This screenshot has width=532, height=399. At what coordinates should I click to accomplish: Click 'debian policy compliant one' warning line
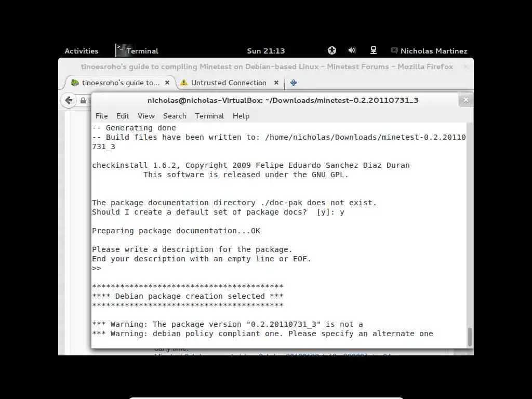[262, 334]
